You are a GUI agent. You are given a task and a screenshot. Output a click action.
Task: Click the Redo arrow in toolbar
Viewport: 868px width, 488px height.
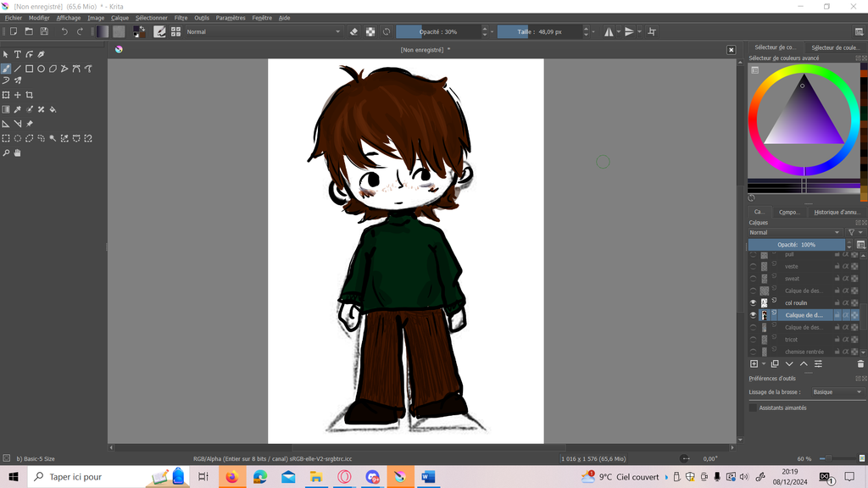80,31
